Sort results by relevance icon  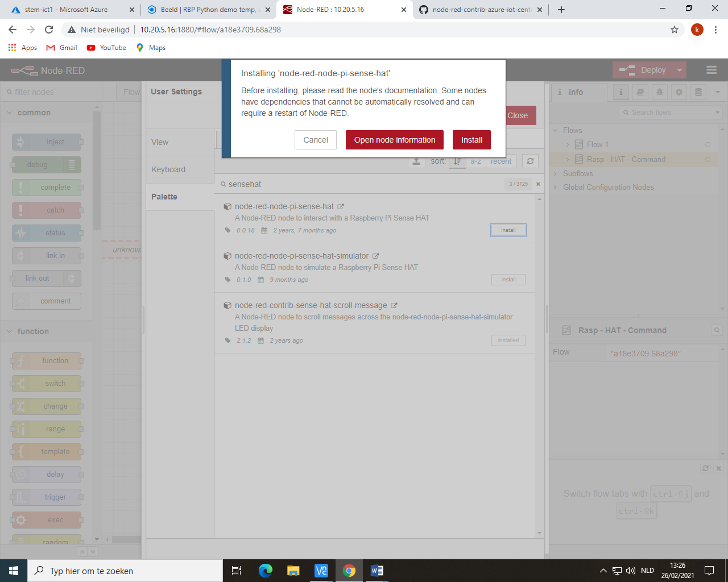click(457, 161)
